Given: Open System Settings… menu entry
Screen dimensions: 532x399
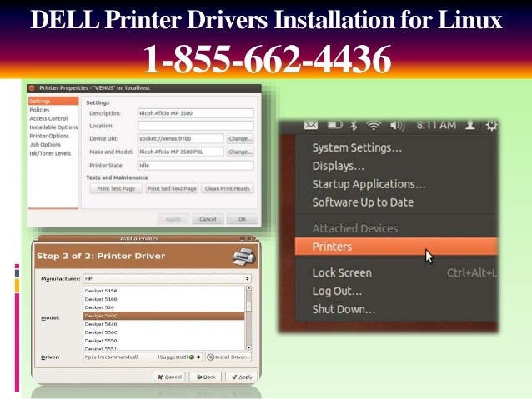Looking at the screenshot, I should (x=357, y=147).
